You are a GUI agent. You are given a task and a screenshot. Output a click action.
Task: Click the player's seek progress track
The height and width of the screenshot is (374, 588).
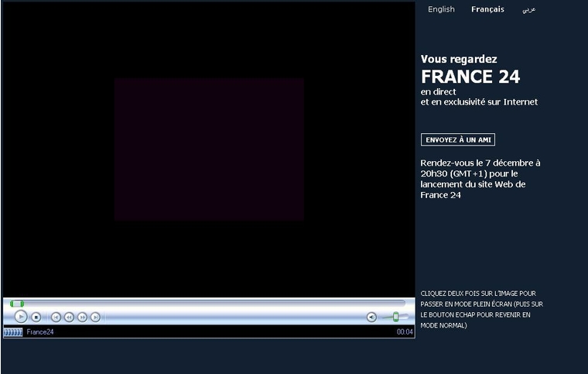[x=208, y=303]
